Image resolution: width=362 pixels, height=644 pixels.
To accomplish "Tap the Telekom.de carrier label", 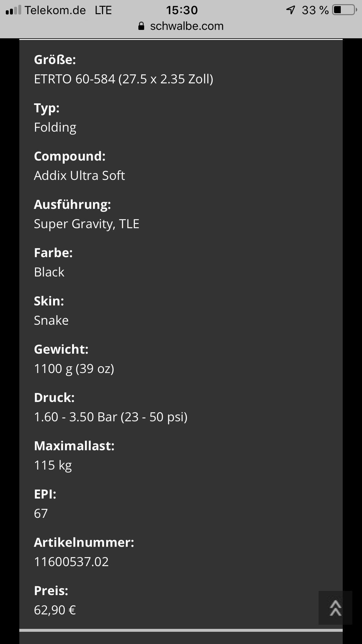I will tap(55, 10).
